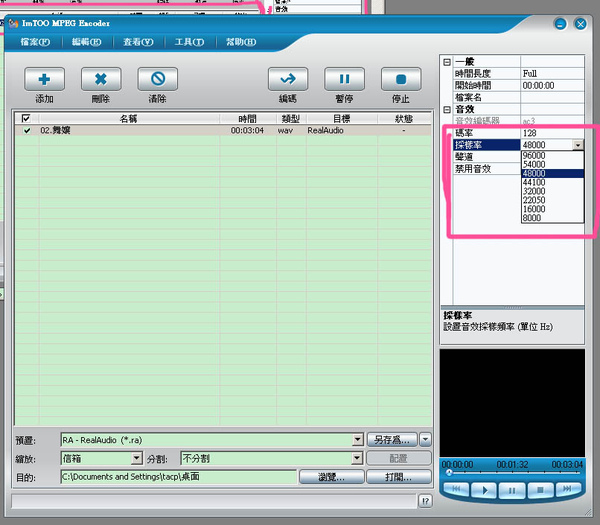Open the 編輯(E) menu
This screenshot has width=600, height=525.
pyautogui.click(x=86, y=42)
